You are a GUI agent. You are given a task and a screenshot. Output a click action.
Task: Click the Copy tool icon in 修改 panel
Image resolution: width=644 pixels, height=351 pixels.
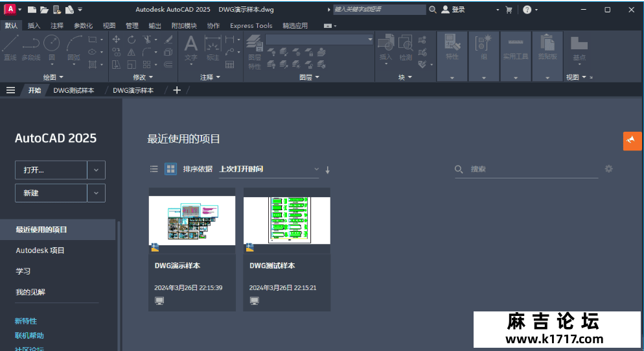coord(116,53)
